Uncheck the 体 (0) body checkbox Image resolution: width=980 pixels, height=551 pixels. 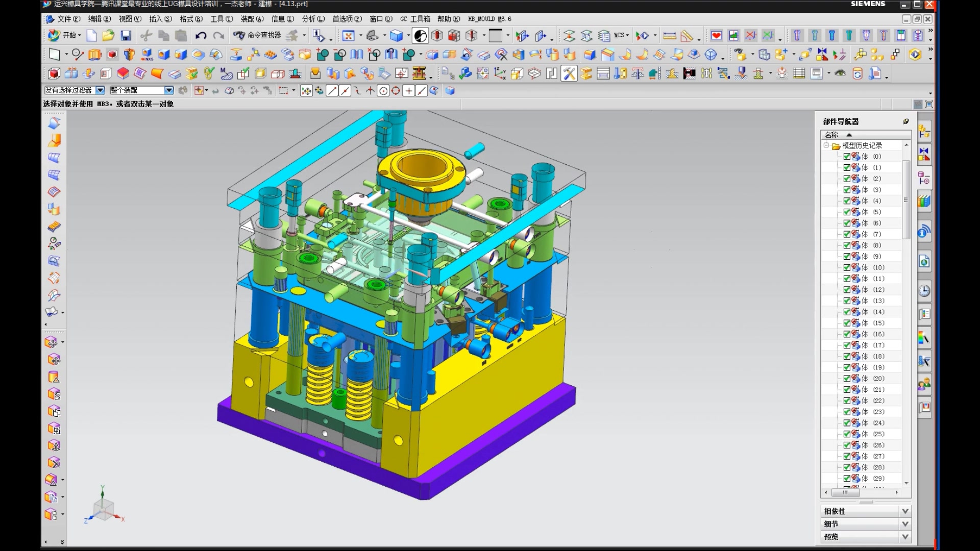click(847, 157)
